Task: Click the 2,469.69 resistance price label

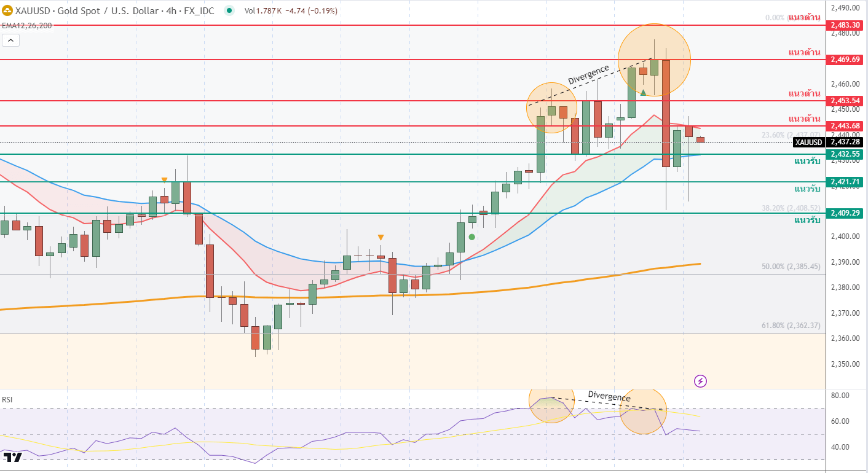Action: point(845,60)
